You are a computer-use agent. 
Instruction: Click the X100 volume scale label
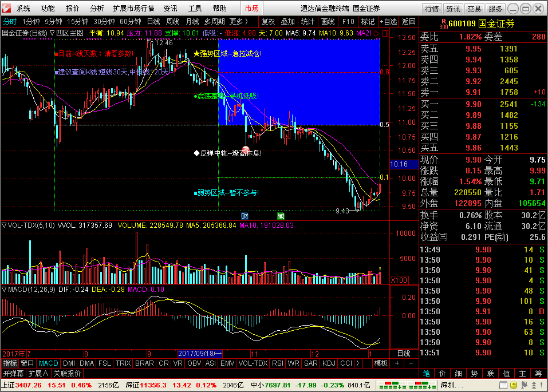click(399, 280)
